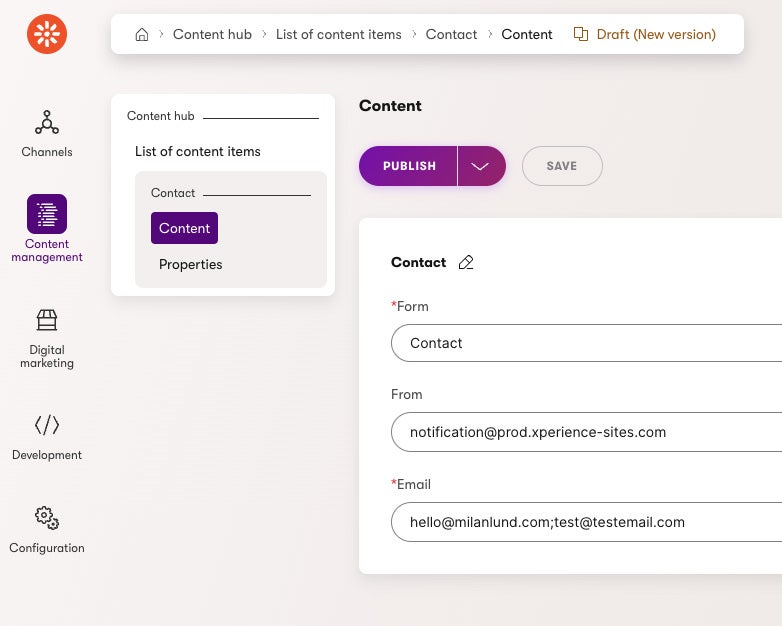Open the Content management icon
This screenshot has width=782, height=626.
[47, 214]
